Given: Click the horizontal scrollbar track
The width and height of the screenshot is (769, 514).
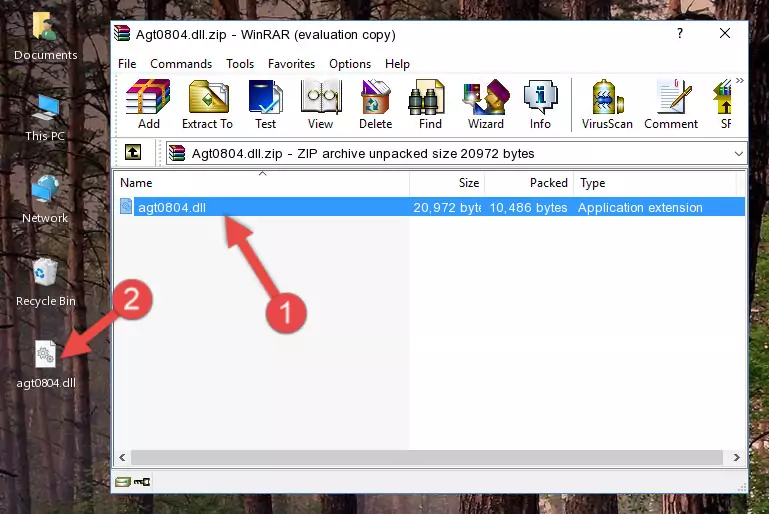Looking at the screenshot, I should 427,457.
